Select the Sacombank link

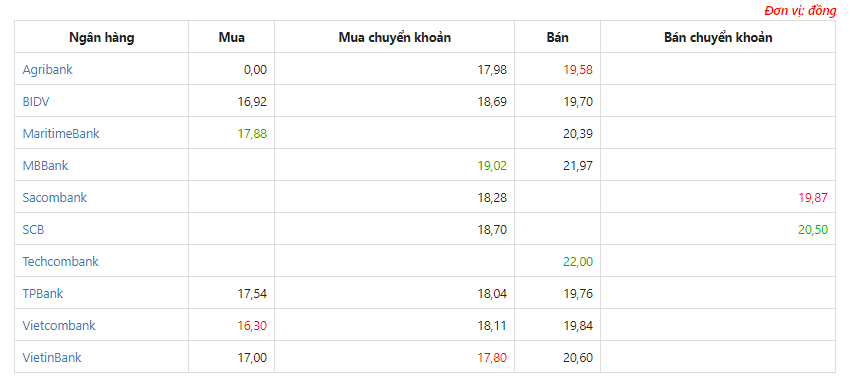pyautogui.click(x=55, y=197)
